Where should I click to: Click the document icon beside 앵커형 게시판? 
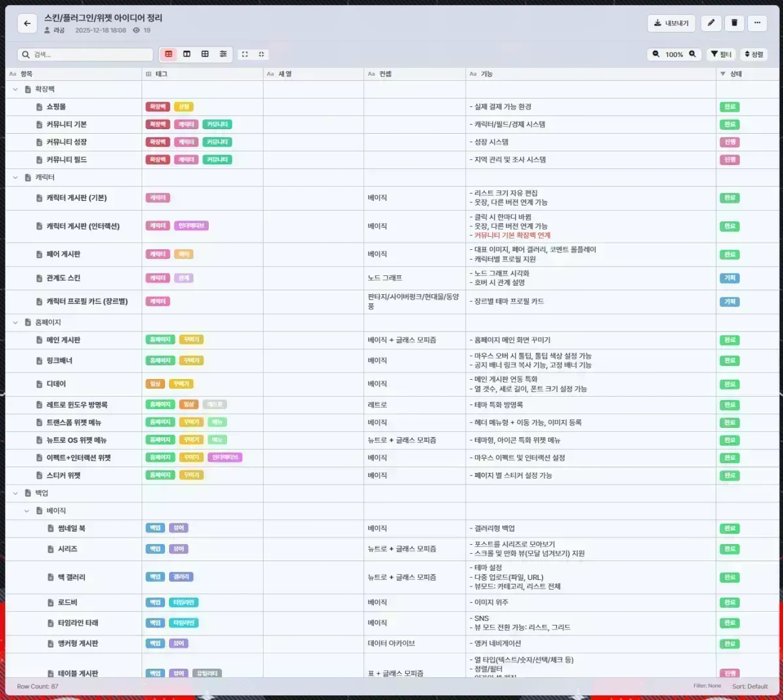[51, 644]
